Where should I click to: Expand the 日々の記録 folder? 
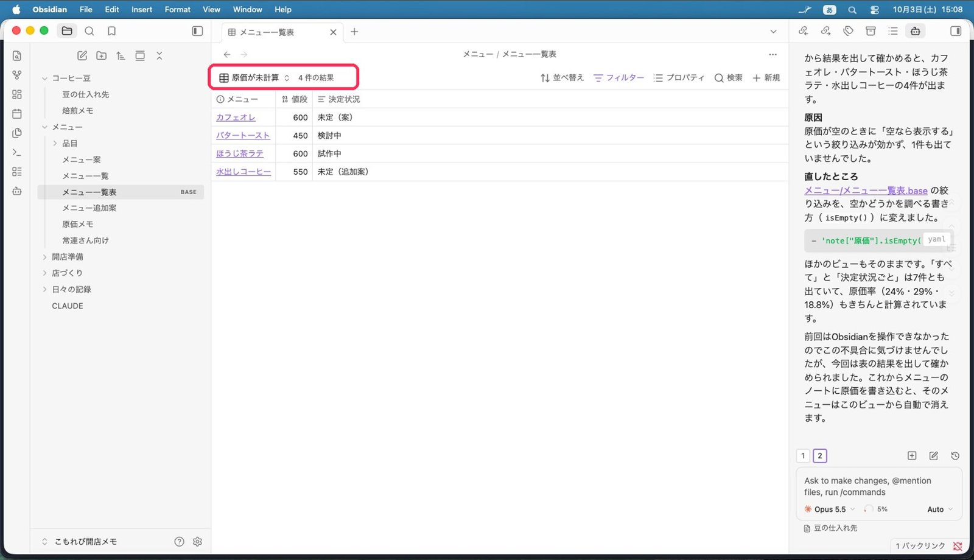coord(44,290)
